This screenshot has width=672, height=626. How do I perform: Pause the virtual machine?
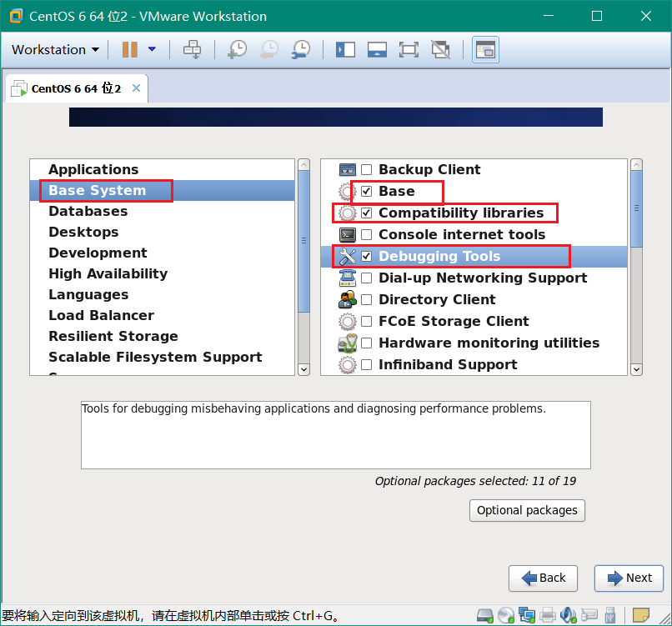coord(130,50)
